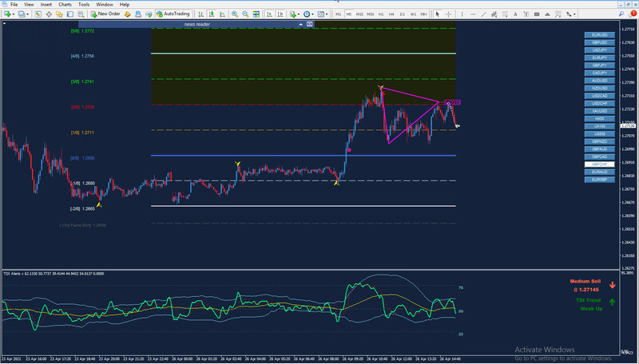Switch chart to USDJPY symbol button
639x364 pixels.
pos(600,50)
